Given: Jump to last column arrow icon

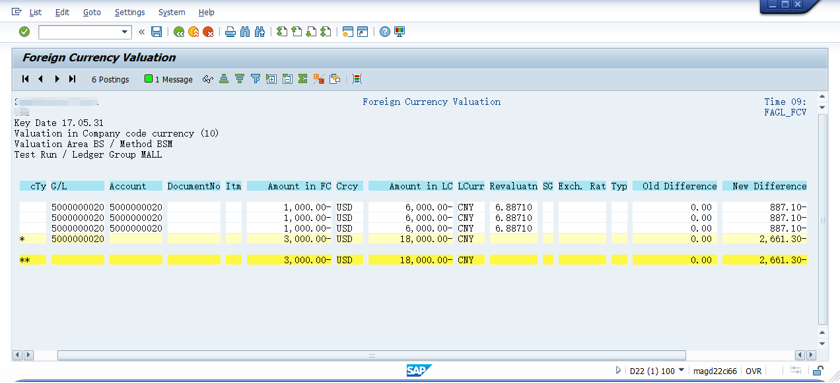Looking at the screenshot, I should (x=72, y=79).
